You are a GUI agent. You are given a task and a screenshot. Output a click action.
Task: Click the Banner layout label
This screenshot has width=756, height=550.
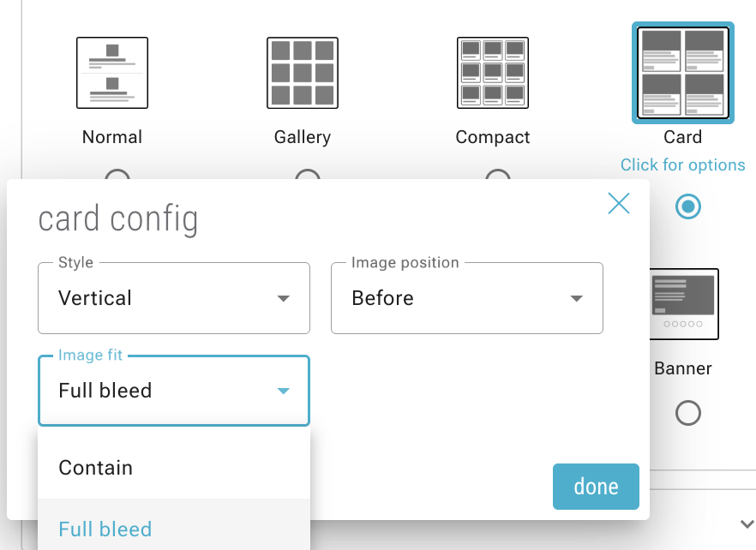683,368
